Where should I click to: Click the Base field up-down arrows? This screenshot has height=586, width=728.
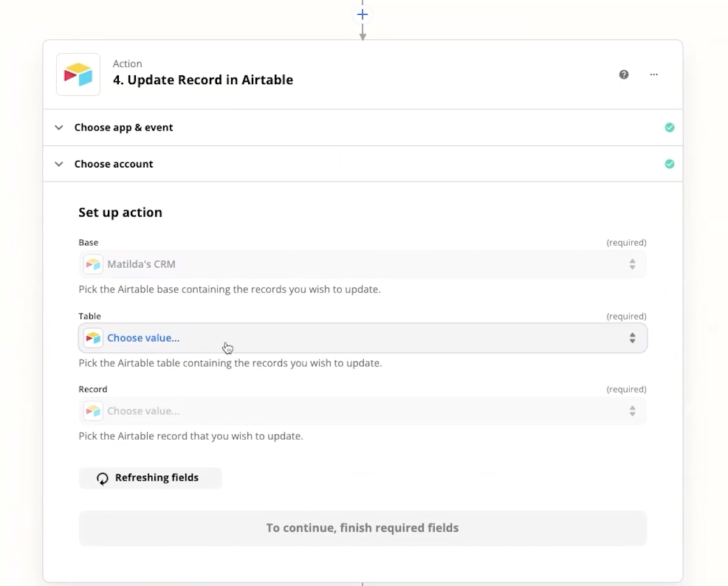tap(632, 264)
